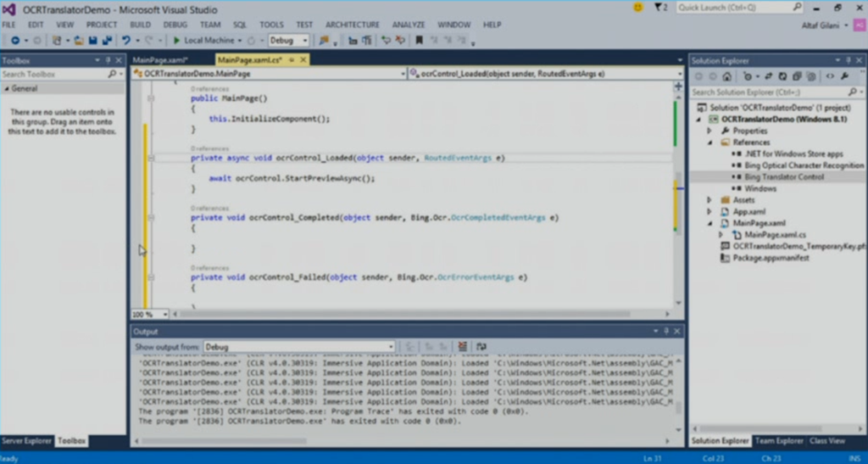868x464 pixels.
Task: Switch to the Team Explorer tab
Action: click(x=779, y=441)
